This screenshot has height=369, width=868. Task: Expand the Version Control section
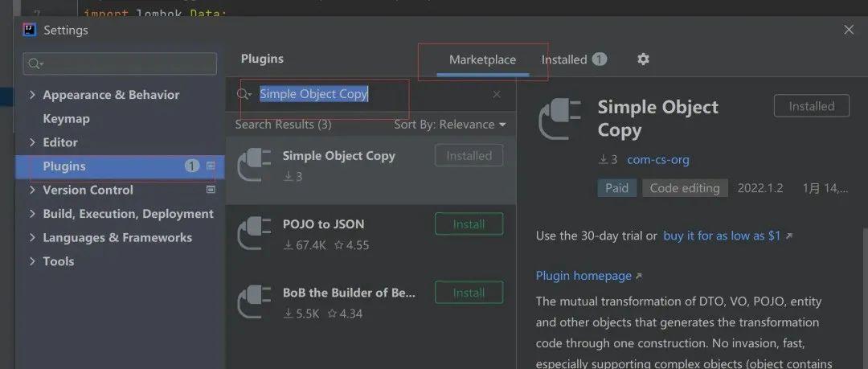[33, 190]
